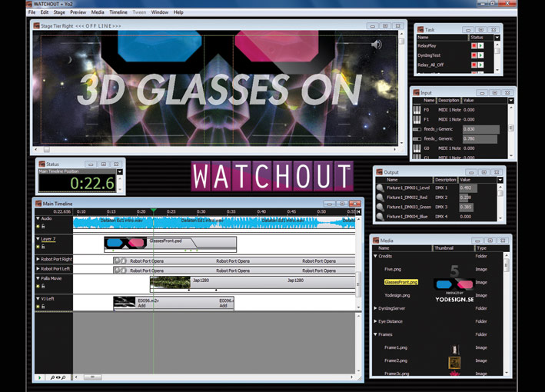Open the Stage menu

pyautogui.click(x=59, y=12)
